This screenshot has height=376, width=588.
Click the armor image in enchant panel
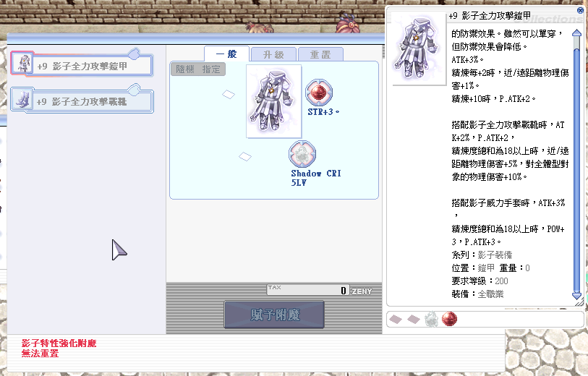tap(274, 101)
